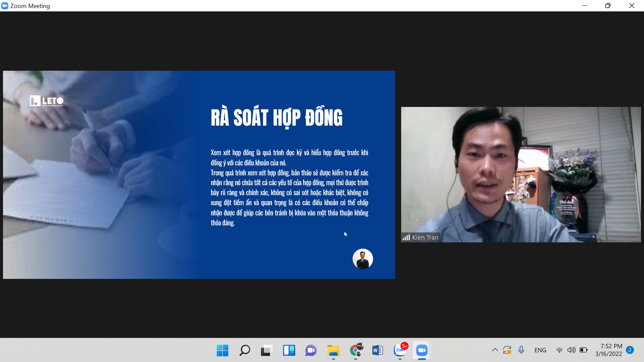Click the Zoom logo in the title bar
The image size is (644, 362).
[5, 6]
